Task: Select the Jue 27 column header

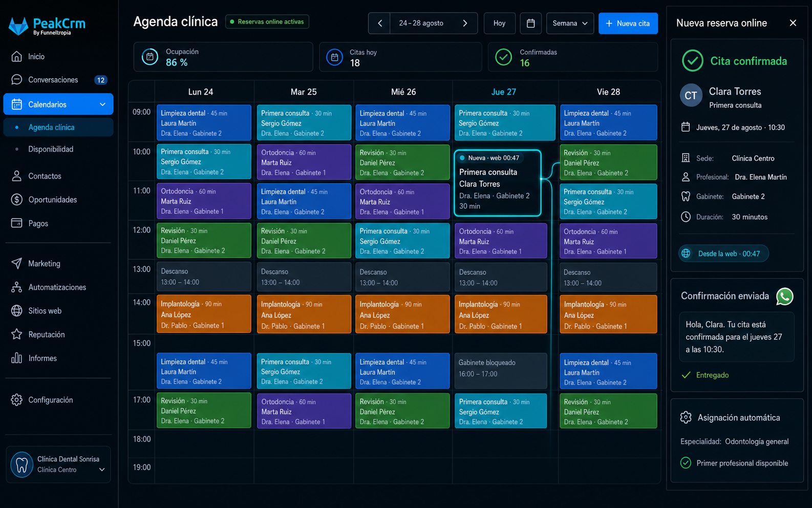Action: coord(504,92)
